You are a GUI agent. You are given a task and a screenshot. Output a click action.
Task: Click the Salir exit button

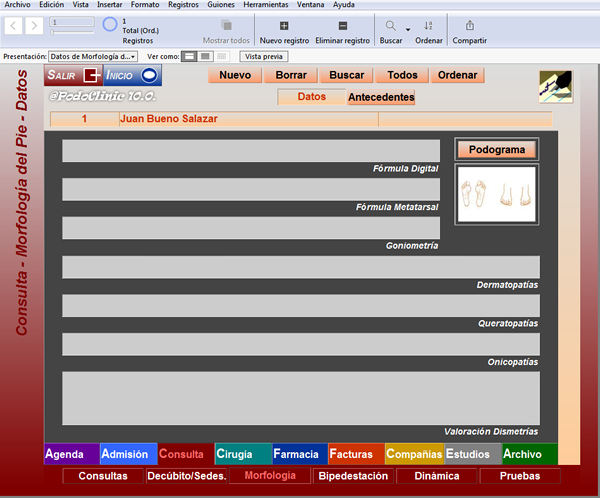tap(73, 75)
